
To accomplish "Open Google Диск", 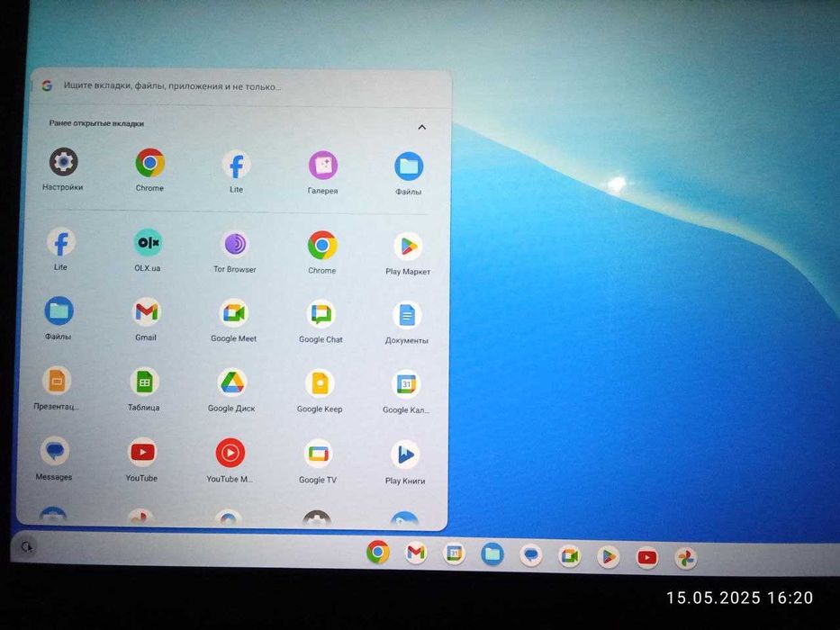I will 232,383.
